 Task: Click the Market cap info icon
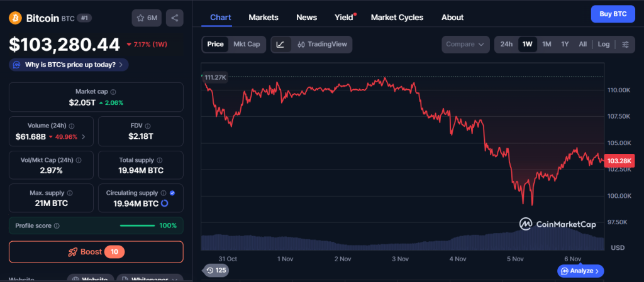[113, 92]
